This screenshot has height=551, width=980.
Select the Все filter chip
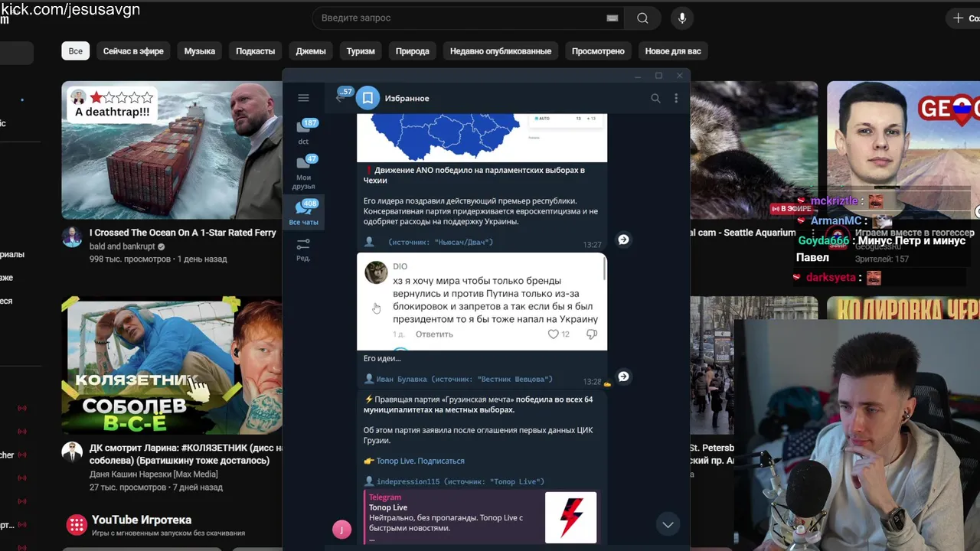coord(76,51)
